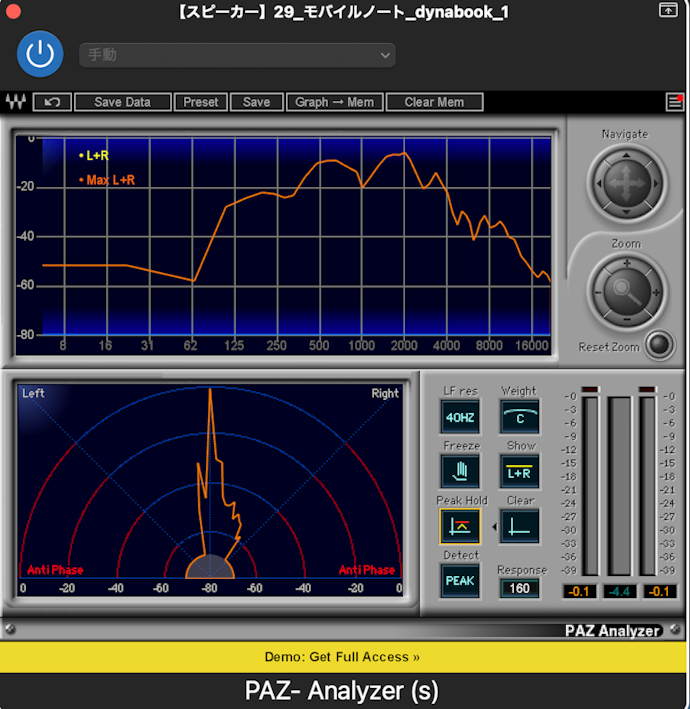Viewport: 690px width, 709px height.
Task: Toggle the blue plugin power button
Action: coord(40,54)
